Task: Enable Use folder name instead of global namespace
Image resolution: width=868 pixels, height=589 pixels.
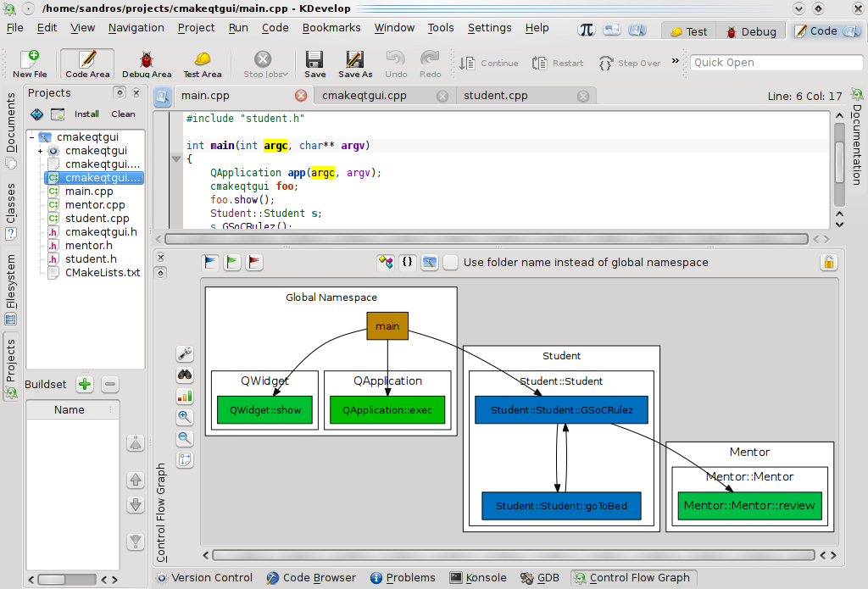Action: 451,263
